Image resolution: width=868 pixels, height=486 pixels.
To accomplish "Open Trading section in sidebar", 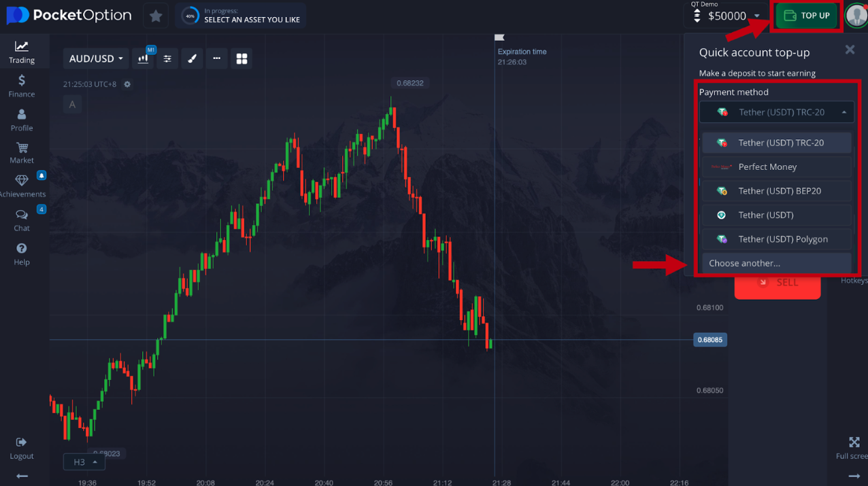I will click(22, 52).
